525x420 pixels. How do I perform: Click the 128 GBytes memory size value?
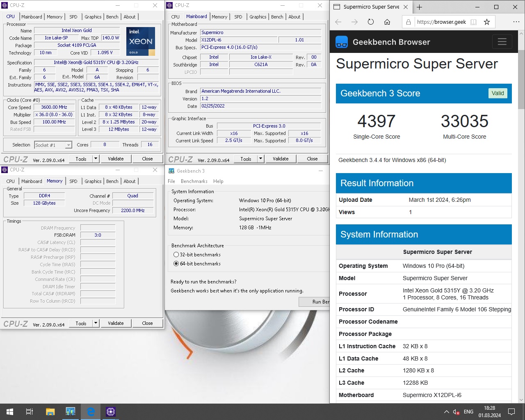(44, 203)
